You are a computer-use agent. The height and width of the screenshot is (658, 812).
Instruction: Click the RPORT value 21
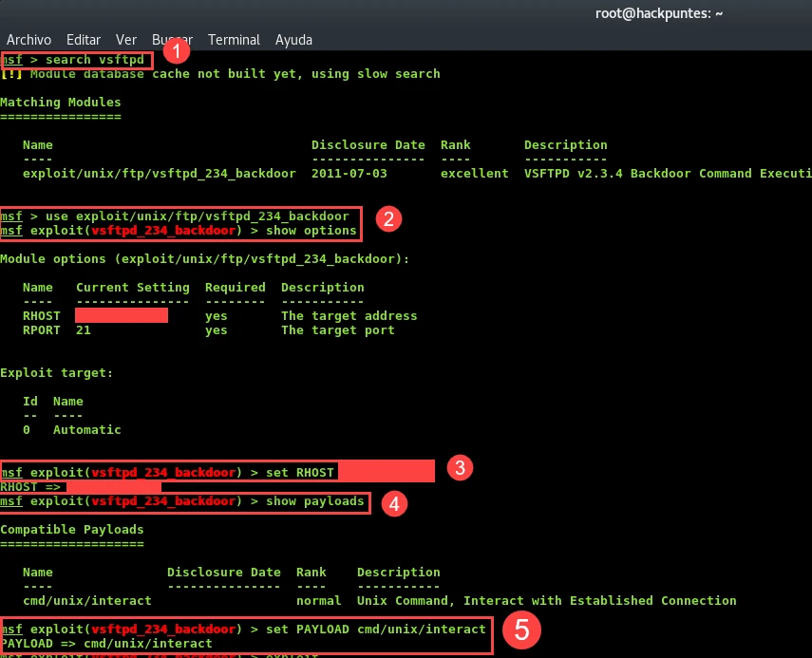(84, 330)
